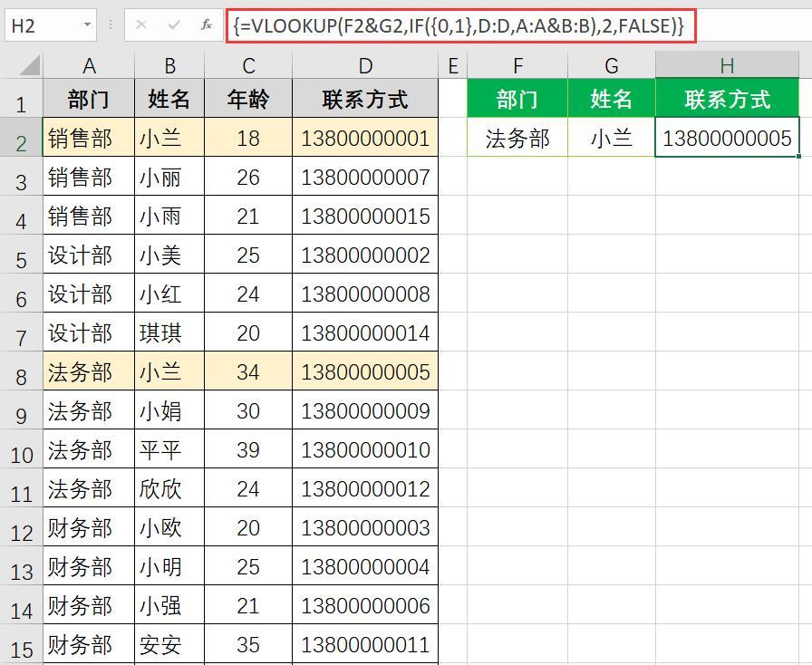Select name cell 平平
The height and width of the screenshot is (665, 812).
[169, 449]
